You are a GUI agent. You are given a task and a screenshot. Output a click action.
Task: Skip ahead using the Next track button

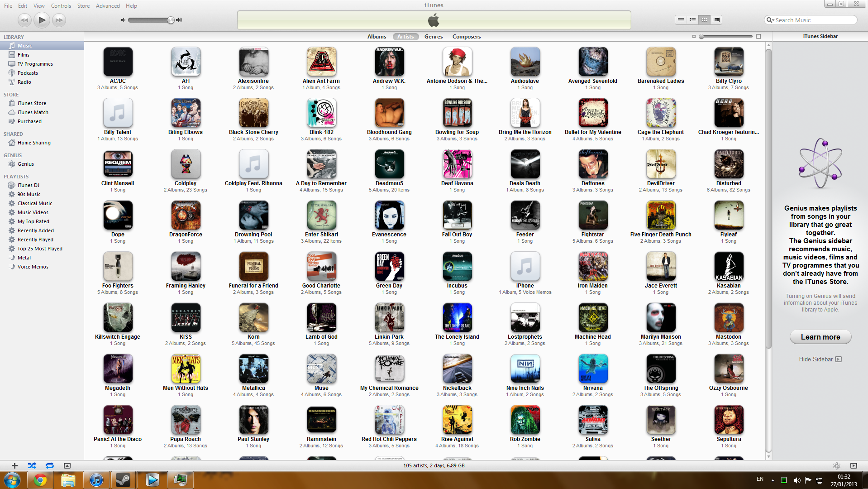coord(59,20)
